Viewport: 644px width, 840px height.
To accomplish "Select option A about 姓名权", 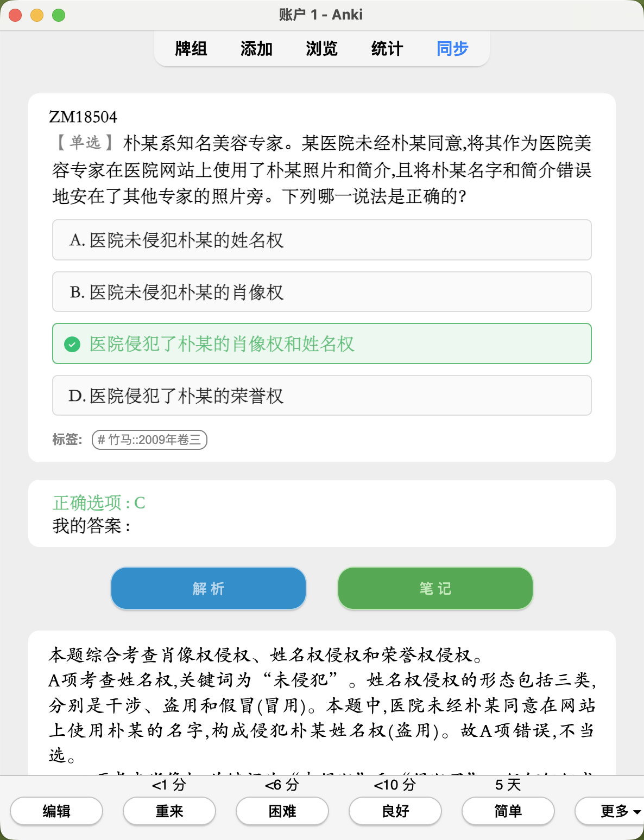I will (321, 240).
